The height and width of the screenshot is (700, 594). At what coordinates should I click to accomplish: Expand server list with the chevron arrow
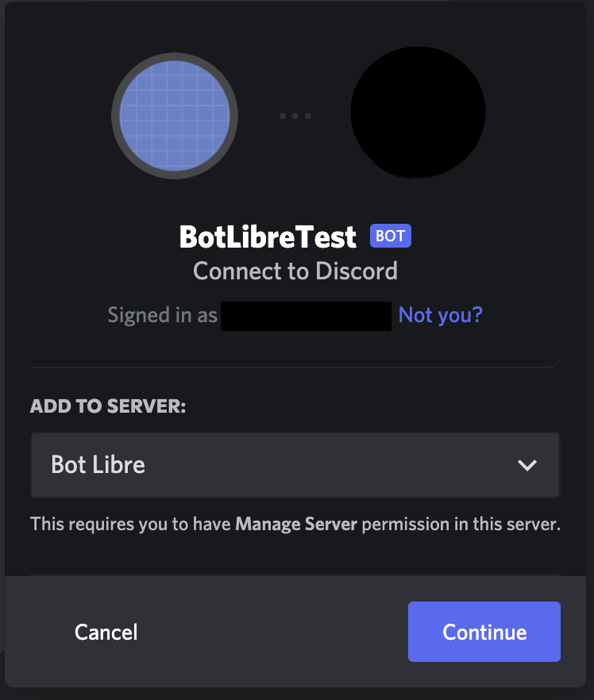[527, 465]
